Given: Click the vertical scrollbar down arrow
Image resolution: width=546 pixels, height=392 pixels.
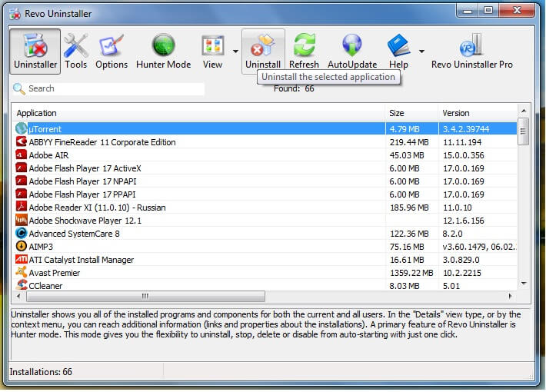Looking at the screenshot, I should pos(524,284).
